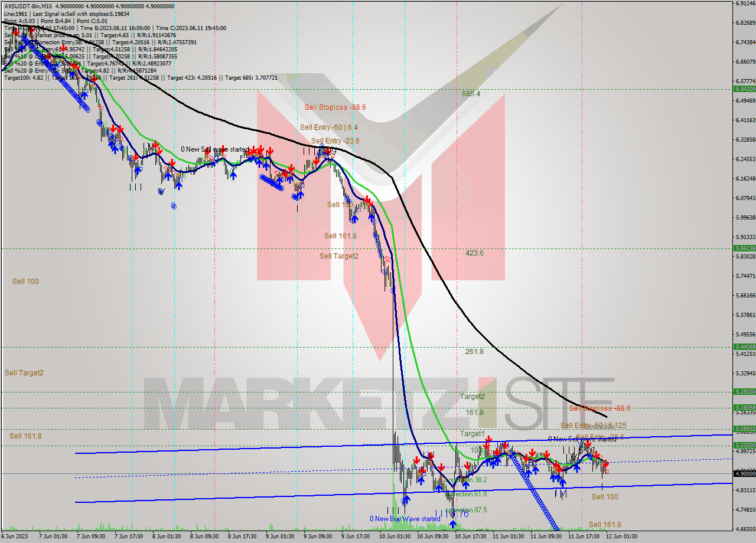Select the 423.6 Fibonacci level label
756x543 pixels.
click(x=474, y=253)
